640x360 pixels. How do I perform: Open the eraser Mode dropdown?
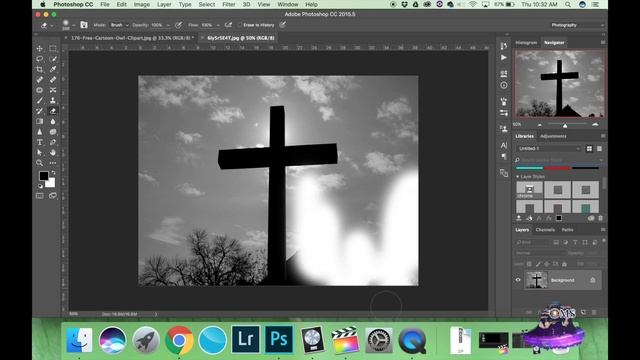pos(120,25)
